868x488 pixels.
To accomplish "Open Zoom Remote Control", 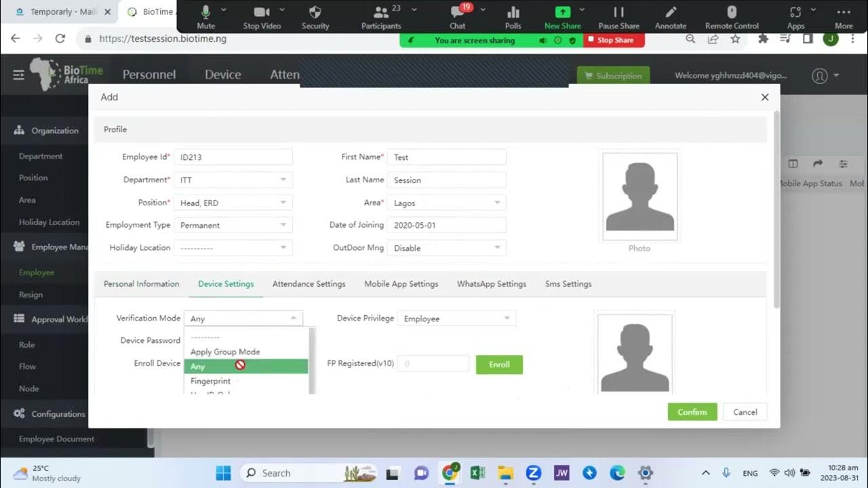I will 732,16.
